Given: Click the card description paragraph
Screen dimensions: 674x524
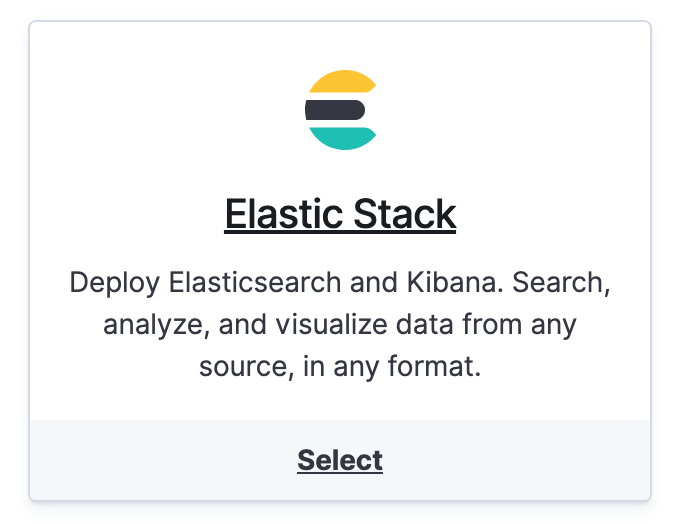Looking at the screenshot, I should 340,324.
